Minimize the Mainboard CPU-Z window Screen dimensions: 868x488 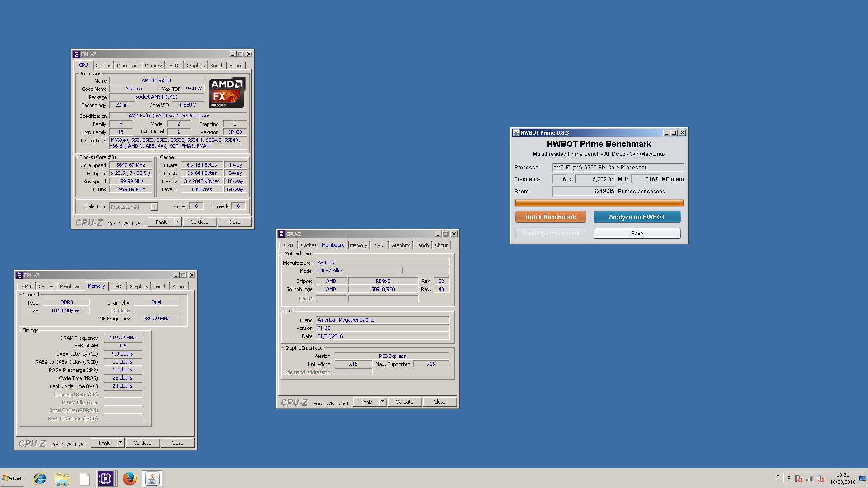tap(438, 234)
